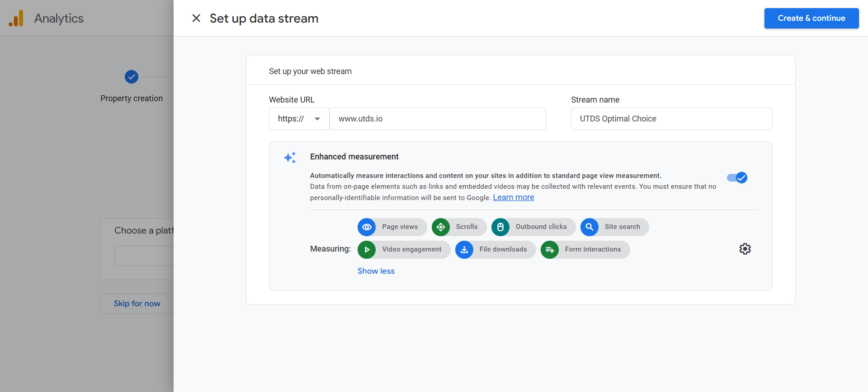This screenshot has width=868, height=392.
Task: Click the Property creation step label
Action: 132,98
